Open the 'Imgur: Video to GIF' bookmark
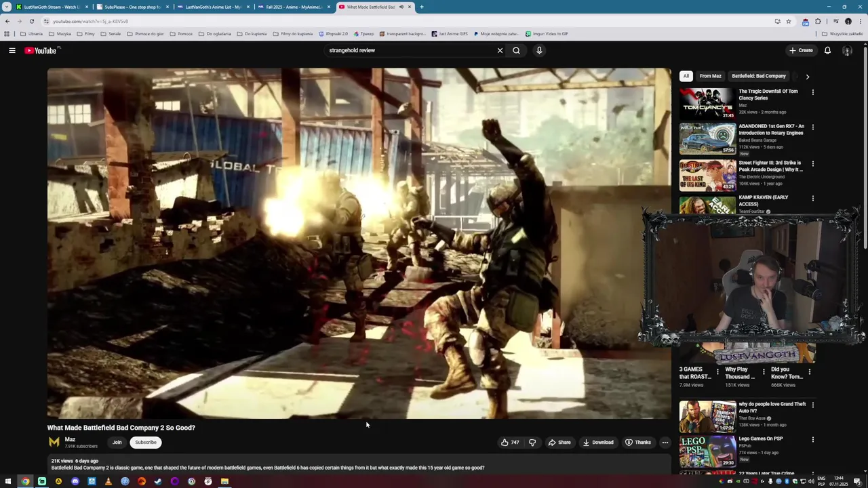Screen dimensions: 868x488 [x=547, y=34]
